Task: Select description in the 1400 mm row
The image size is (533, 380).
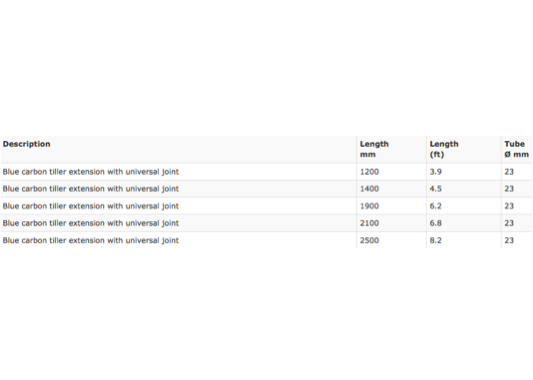Action: point(91,189)
